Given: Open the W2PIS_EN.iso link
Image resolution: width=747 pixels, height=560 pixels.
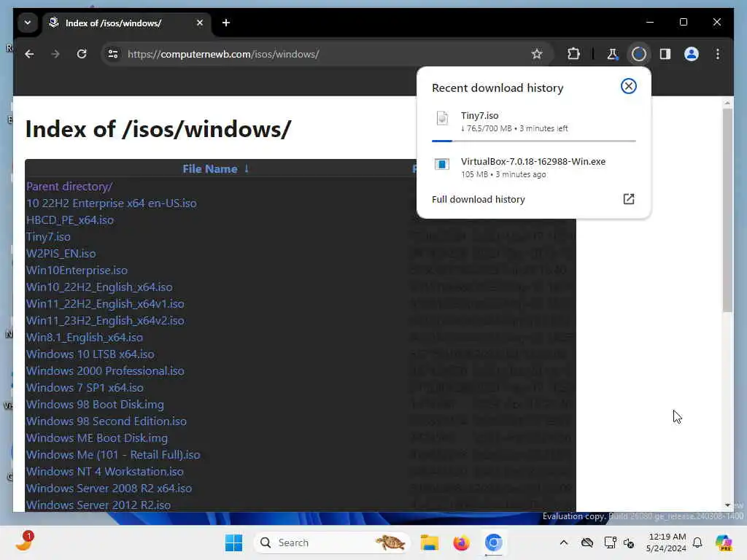Looking at the screenshot, I should tap(61, 253).
